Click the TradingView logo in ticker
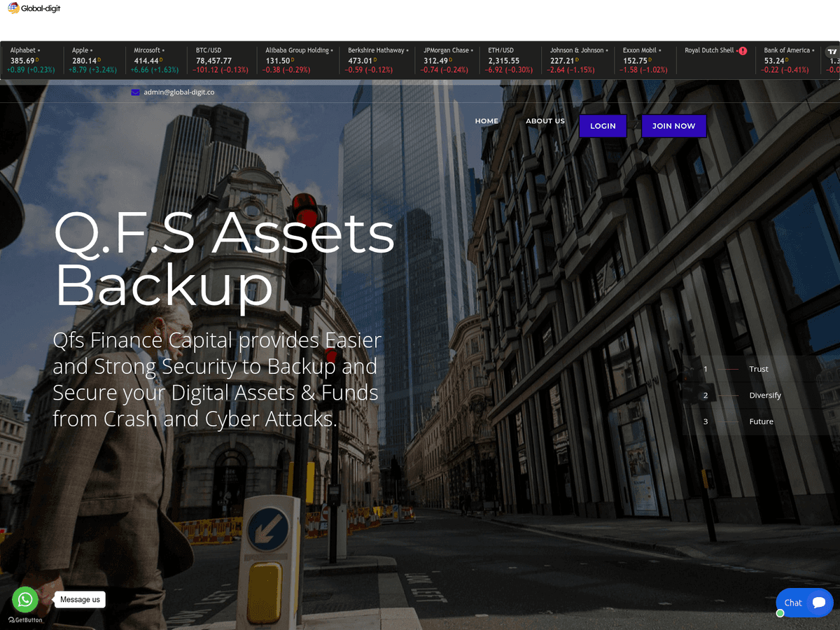840x630 pixels. click(x=832, y=52)
